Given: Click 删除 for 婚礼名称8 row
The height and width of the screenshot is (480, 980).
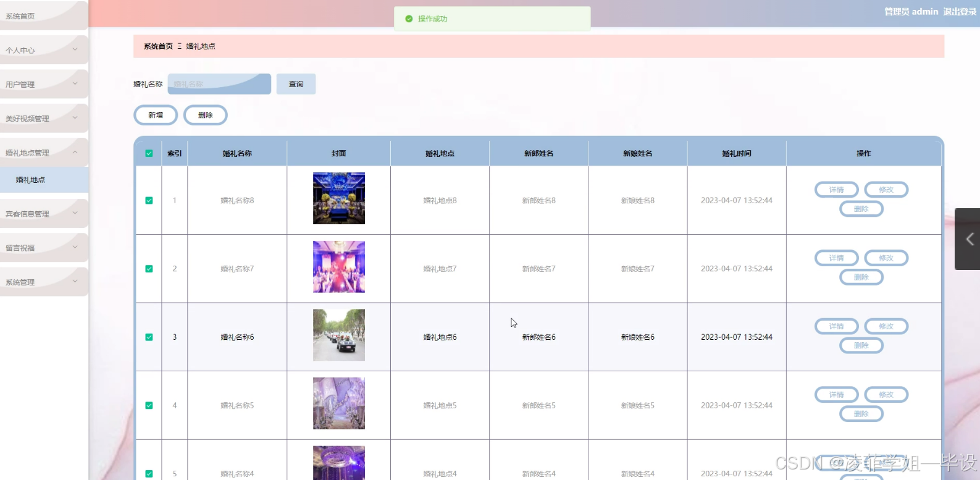Looking at the screenshot, I should (861, 209).
